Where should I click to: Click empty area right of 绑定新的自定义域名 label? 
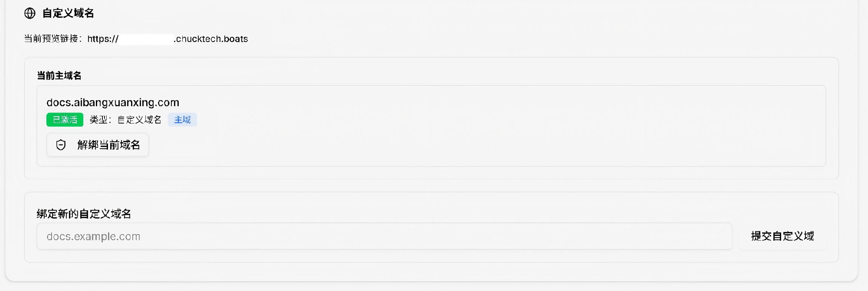point(453,214)
